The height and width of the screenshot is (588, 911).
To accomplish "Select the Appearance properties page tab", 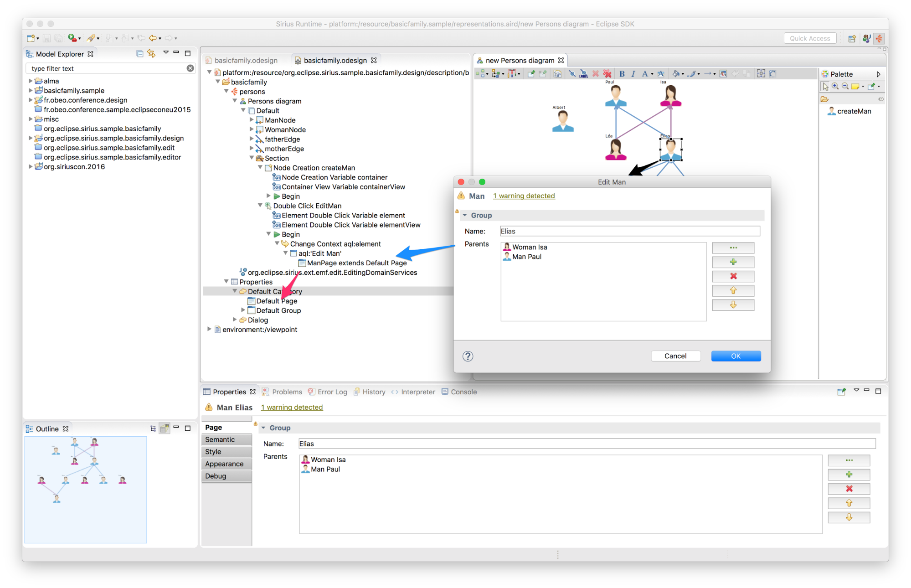I will (x=226, y=464).
